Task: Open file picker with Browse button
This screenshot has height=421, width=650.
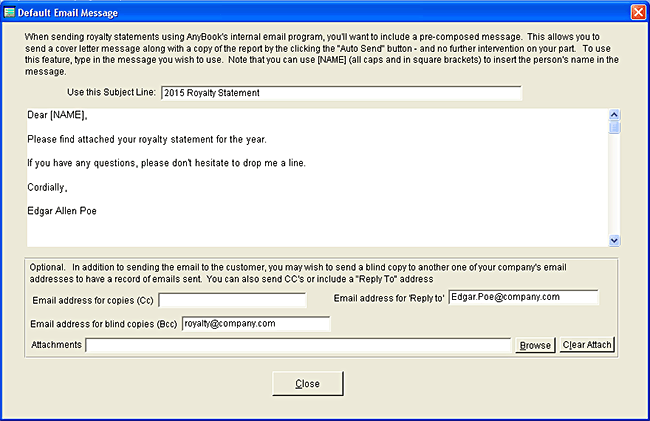Action: (534, 345)
